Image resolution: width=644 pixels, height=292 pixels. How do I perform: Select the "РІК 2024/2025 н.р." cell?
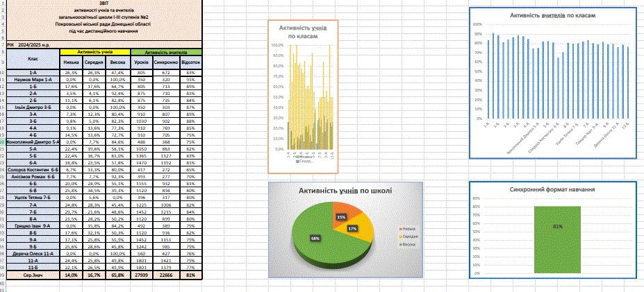tap(33, 44)
